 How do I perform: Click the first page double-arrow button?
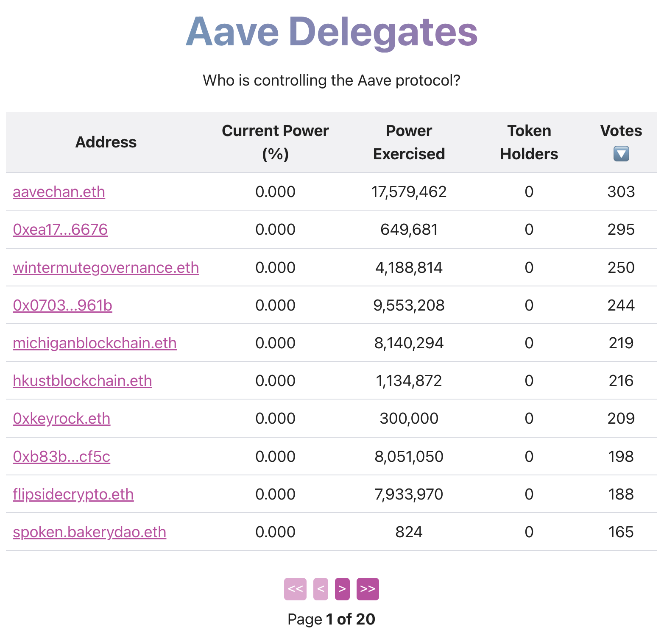tap(295, 589)
